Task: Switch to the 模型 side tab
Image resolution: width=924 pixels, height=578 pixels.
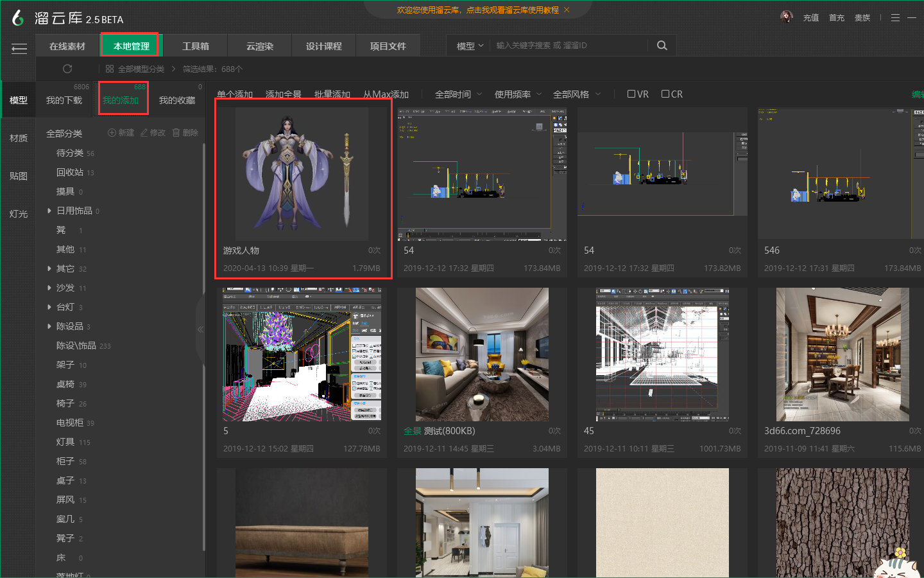Action: coord(19,100)
